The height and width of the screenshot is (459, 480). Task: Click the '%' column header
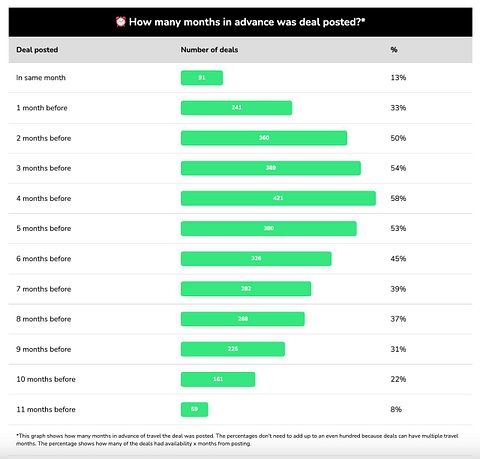click(x=394, y=50)
